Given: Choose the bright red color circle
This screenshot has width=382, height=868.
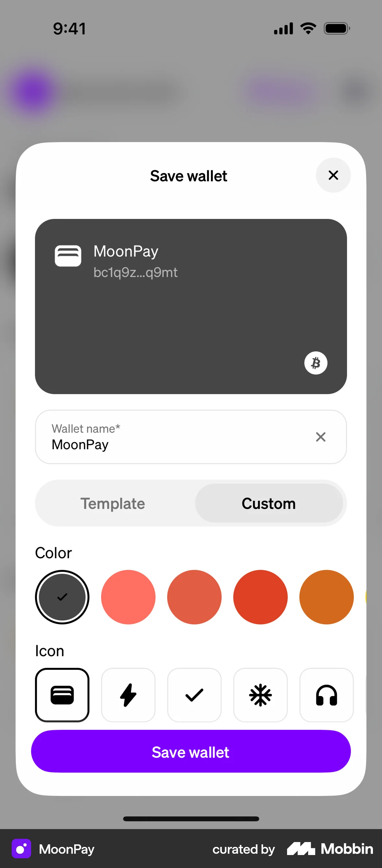Looking at the screenshot, I should [x=260, y=597].
